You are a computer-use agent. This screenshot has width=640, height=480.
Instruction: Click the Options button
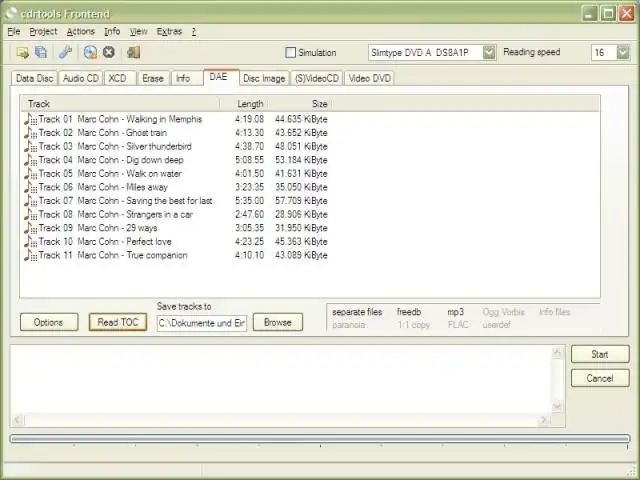click(x=49, y=322)
